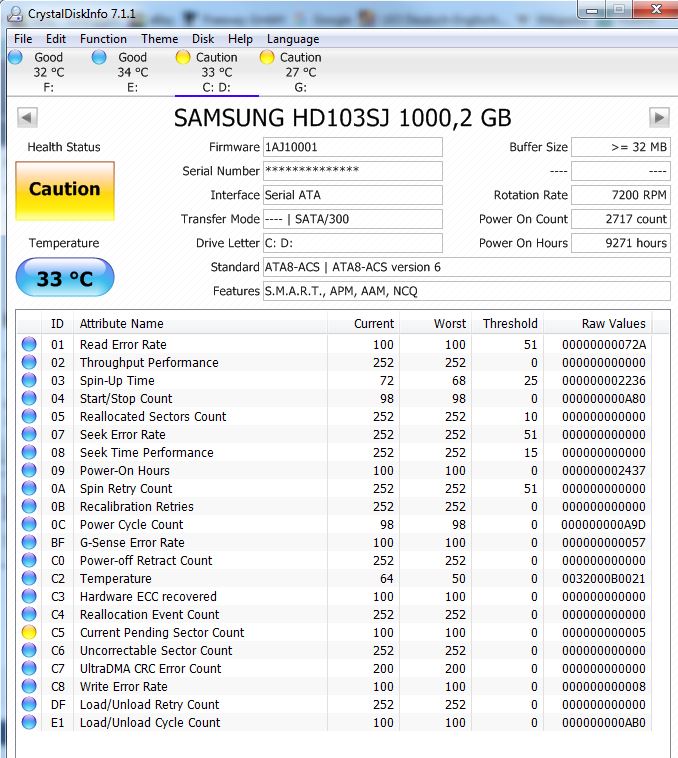Select the Current Pending Sector Count attribute name
Viewport: 678px width, 758px height.
pos(162,632)
